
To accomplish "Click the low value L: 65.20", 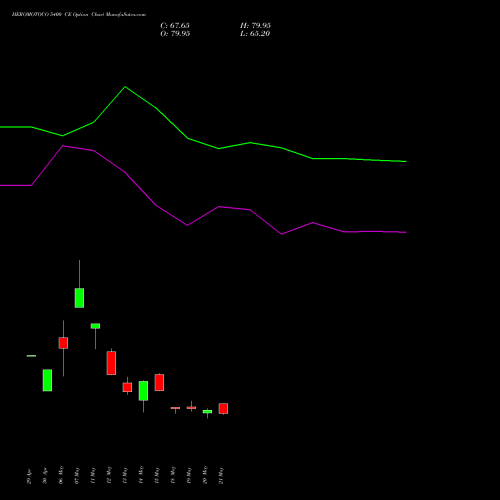I will (255, 34).
